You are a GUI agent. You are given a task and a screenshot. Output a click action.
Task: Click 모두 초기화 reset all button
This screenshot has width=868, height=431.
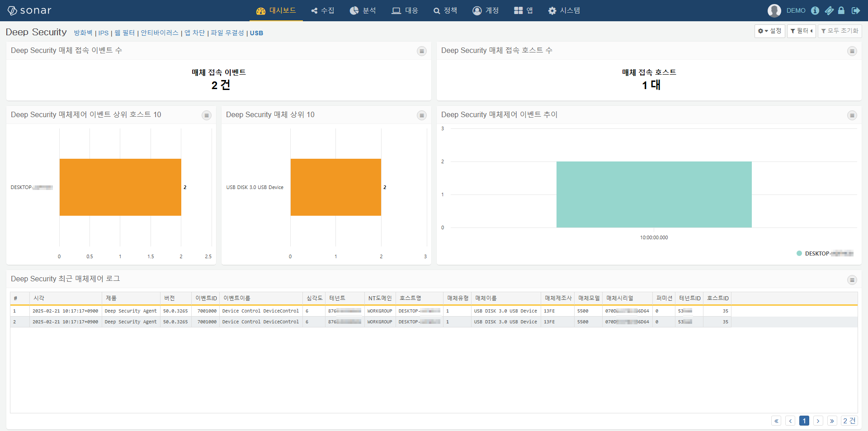[x=840, y=31]
